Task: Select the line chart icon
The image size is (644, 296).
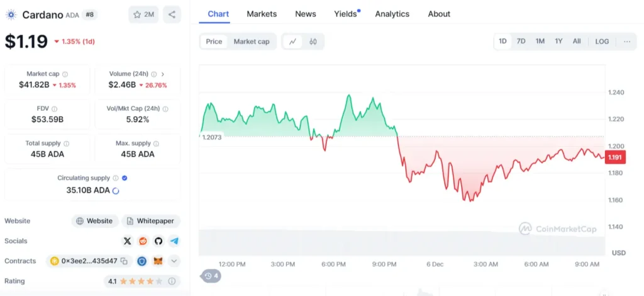Action: tap(293, 42)
